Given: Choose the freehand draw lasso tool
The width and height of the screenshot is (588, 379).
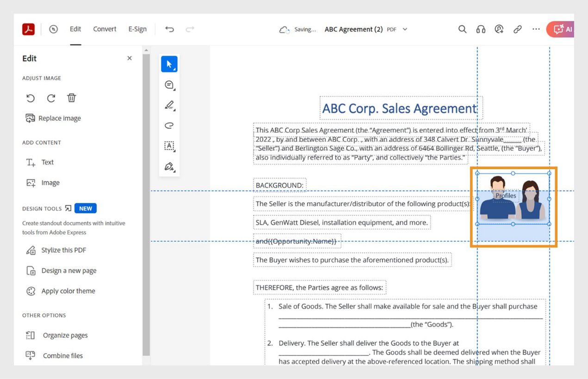Looking at the screenshot, I should point(169,126).
